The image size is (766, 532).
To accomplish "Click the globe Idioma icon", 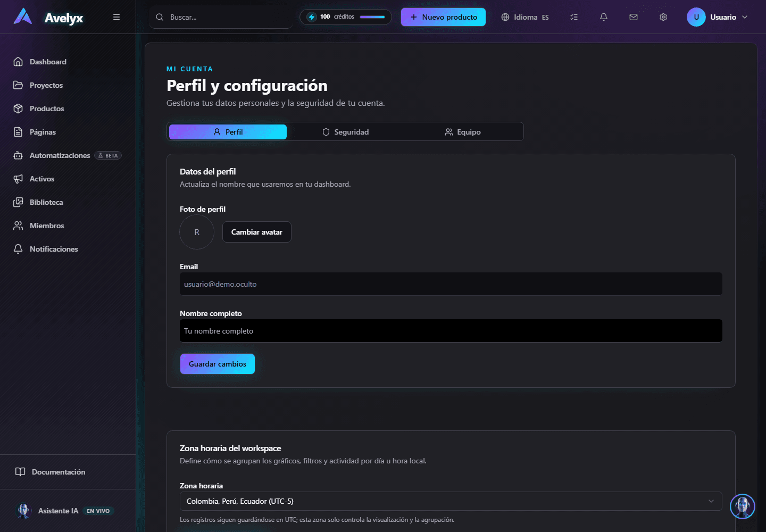I will click(x=505, y=17).
